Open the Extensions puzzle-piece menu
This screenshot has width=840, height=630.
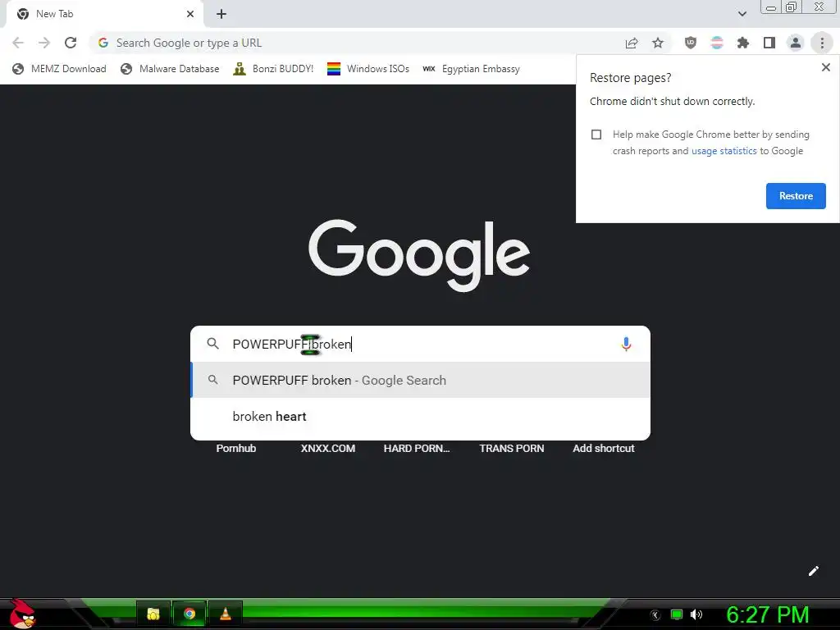[x=743, y=43]
